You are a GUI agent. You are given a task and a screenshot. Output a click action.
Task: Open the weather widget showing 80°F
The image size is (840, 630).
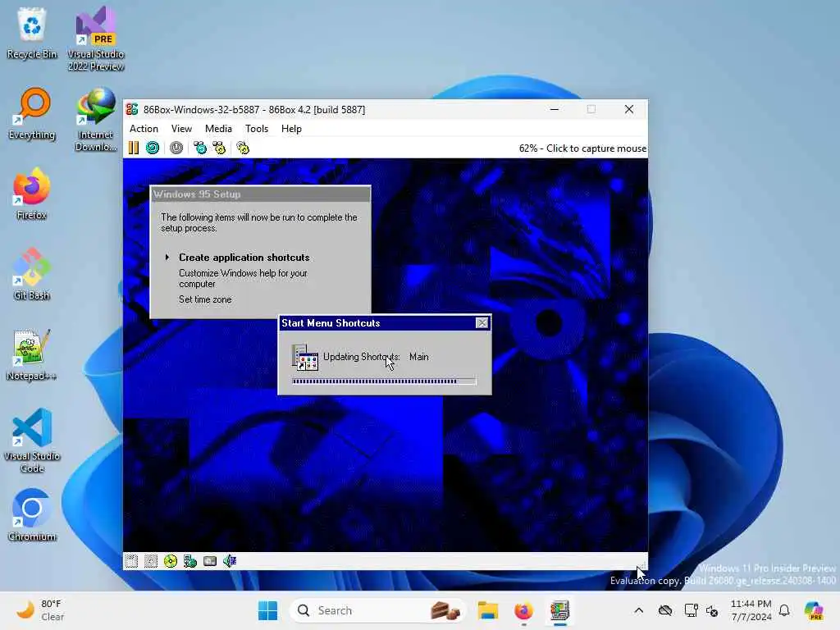point(40,610)
